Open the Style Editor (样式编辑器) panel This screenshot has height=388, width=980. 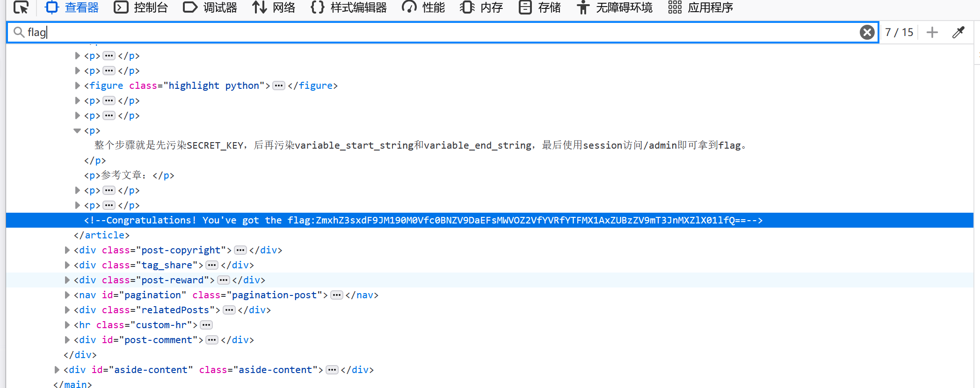tap(348, 7)
